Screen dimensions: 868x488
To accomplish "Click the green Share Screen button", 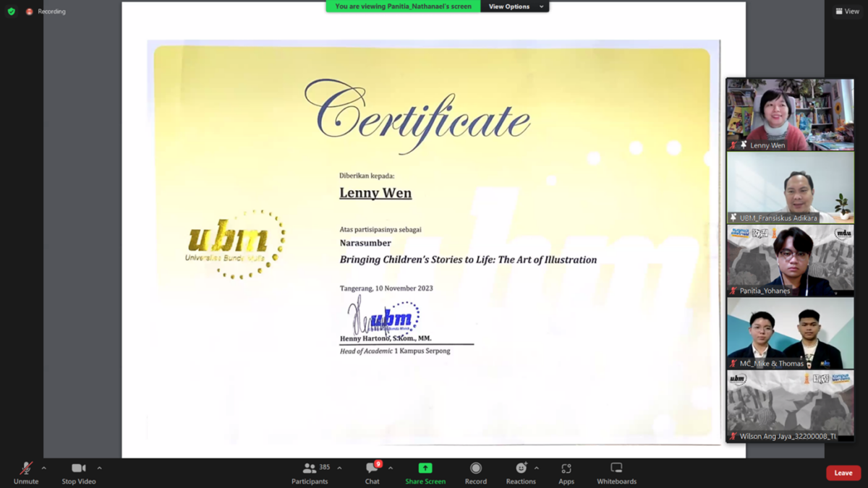I will click(425, 474).
